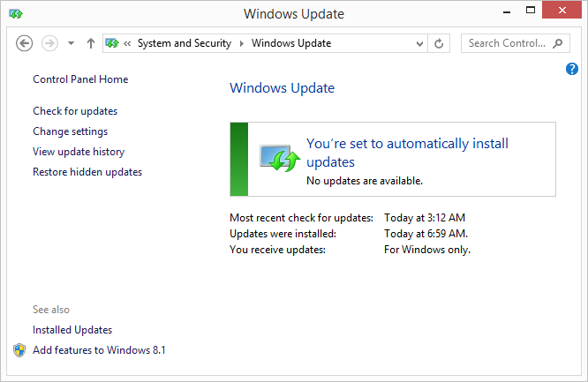Click Add features to Windows 8.1
588x382 pixels.
99,350
